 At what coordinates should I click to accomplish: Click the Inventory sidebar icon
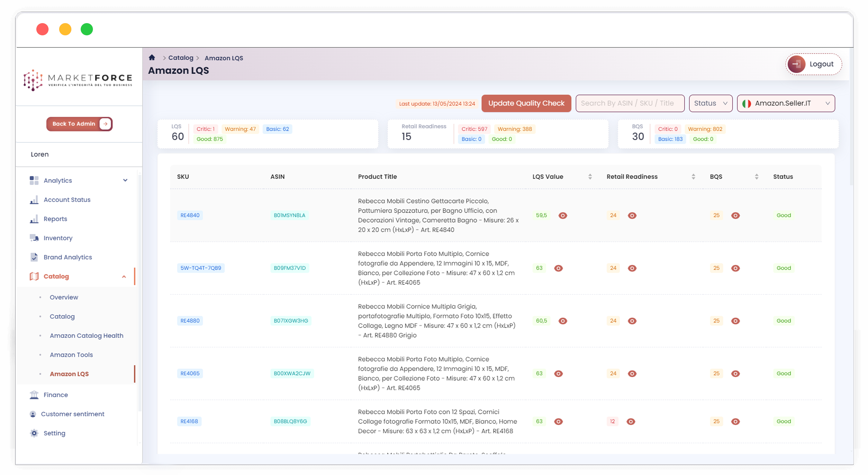34,238
